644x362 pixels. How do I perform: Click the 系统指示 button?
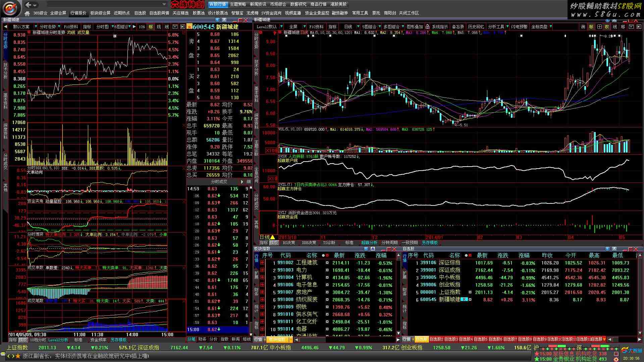click(440, 27)
